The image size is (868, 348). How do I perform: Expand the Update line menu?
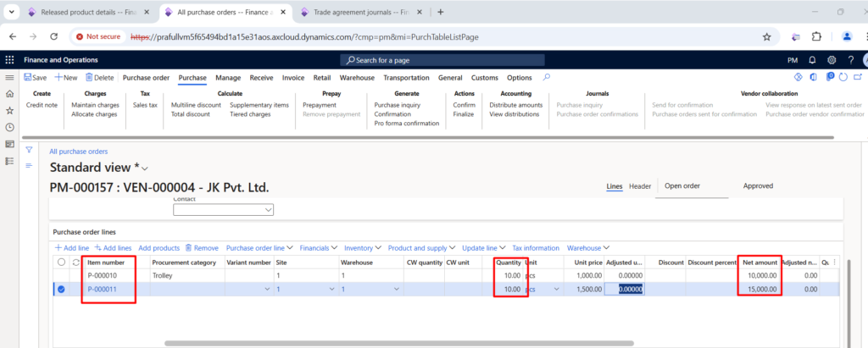[484, 248]
